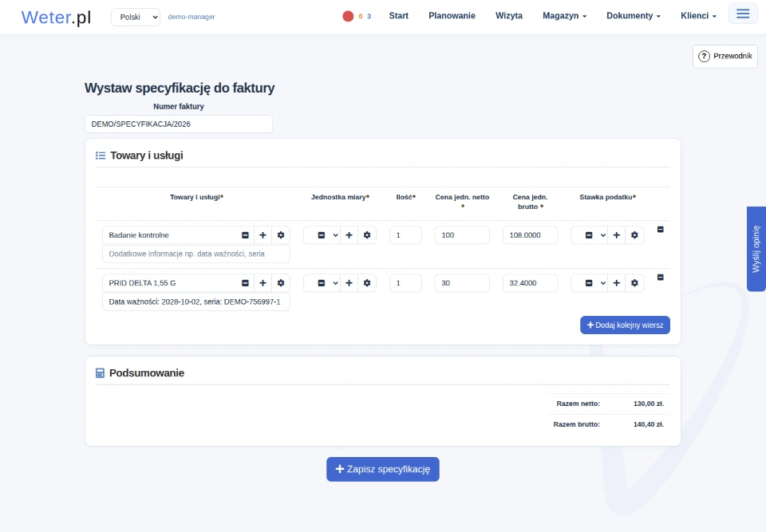Expand the Magazyn menu
766x532 pixels.
click(564, 16)
